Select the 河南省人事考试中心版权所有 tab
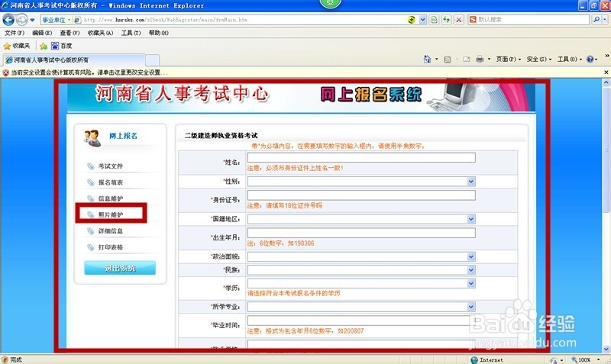The width and height of the screenshot is (611, 364). click(74, 60)
